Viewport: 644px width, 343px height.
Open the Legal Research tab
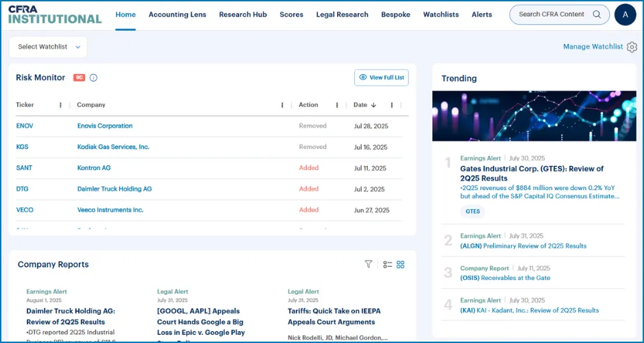pos(342,14)
